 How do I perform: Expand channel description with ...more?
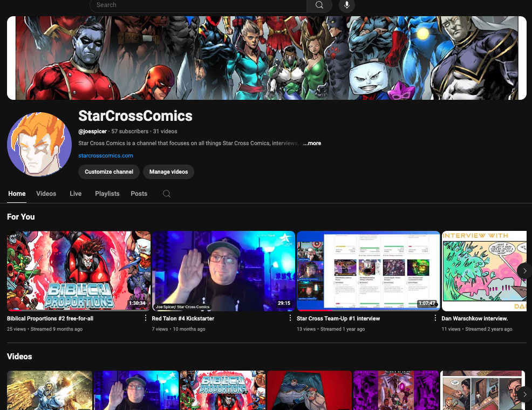[x=312, y=143]
